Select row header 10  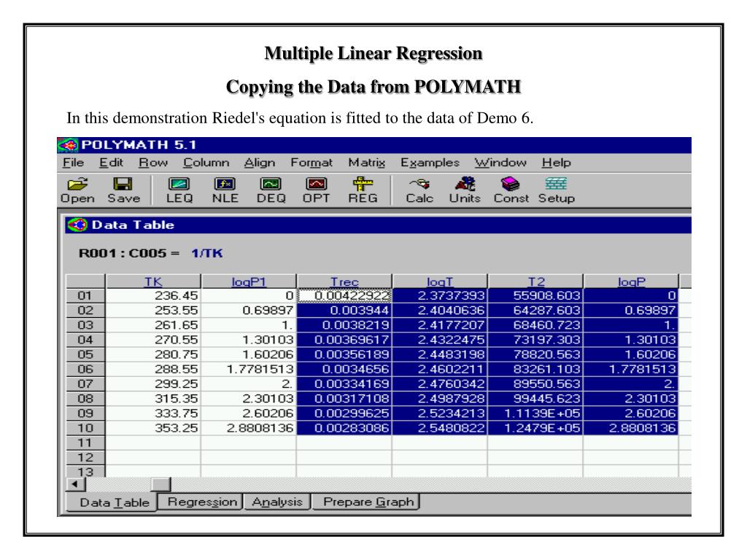85,427
